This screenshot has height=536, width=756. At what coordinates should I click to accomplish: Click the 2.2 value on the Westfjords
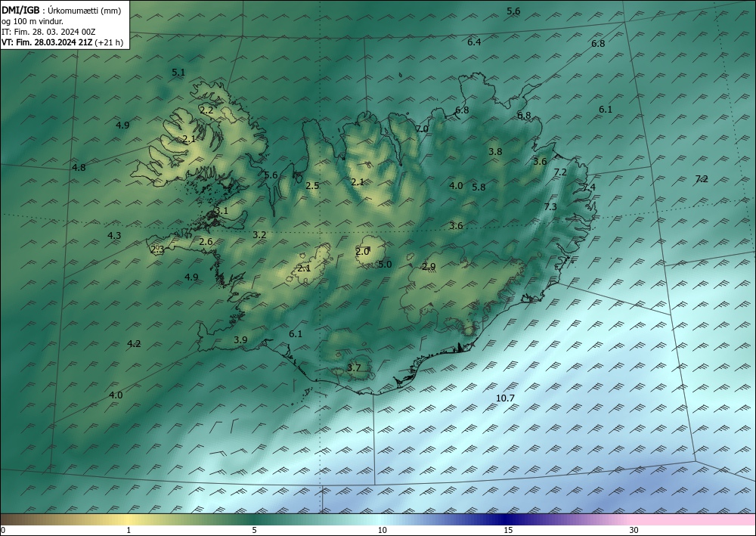[x=206, y=110]
